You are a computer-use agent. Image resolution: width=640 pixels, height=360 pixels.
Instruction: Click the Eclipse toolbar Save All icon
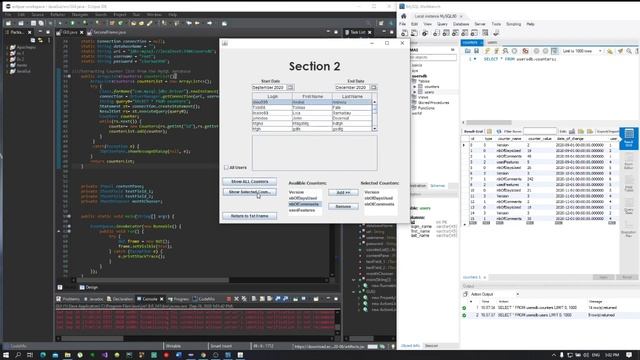tap(41, 23)
